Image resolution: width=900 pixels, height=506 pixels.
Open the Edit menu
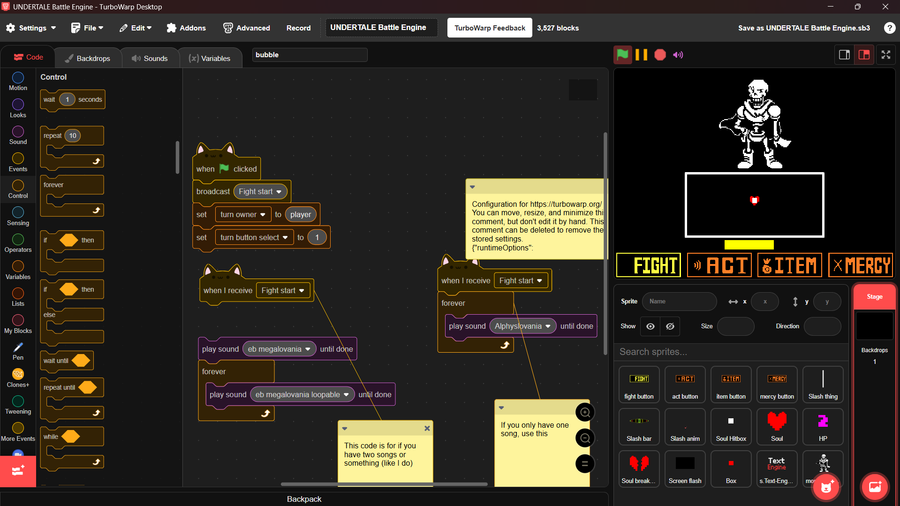pos(135,28)
